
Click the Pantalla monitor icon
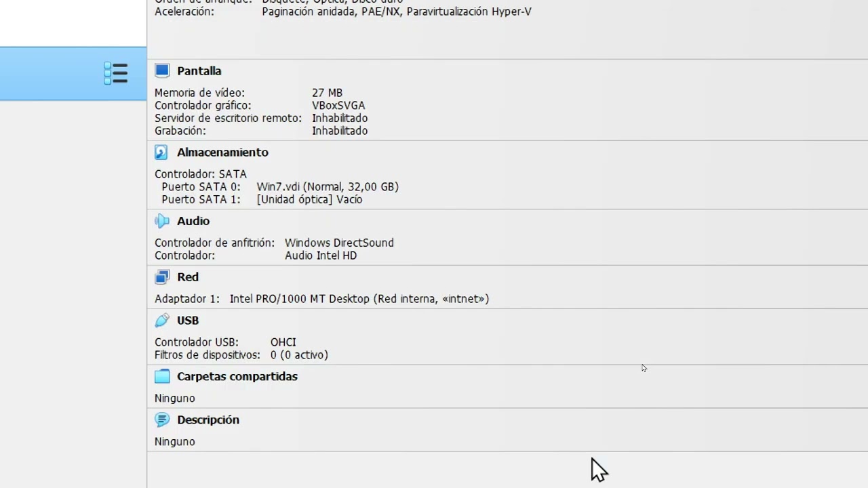pos(162,70)
